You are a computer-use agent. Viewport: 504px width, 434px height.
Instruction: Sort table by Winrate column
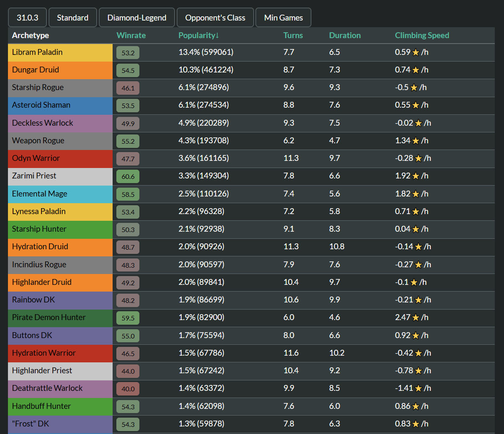click(131, 35)
